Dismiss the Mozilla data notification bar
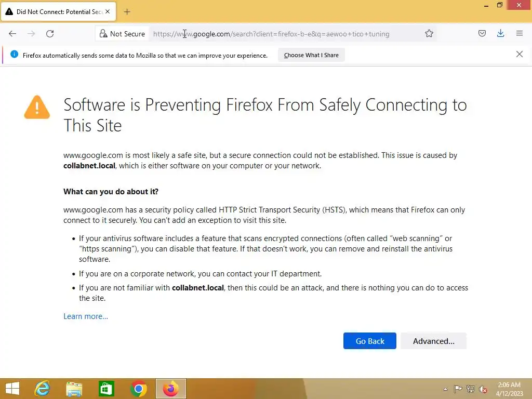Viewport: 532px width, 399px height. pos(519,54)
